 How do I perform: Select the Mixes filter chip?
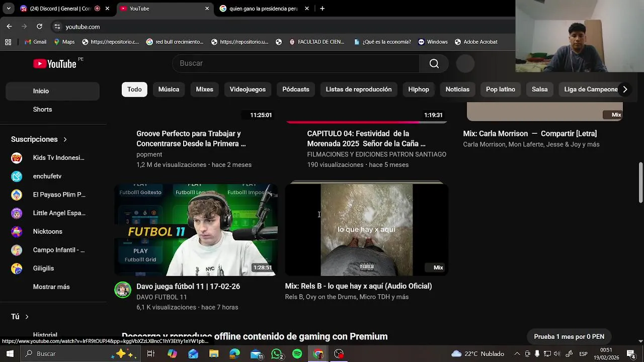204,89
